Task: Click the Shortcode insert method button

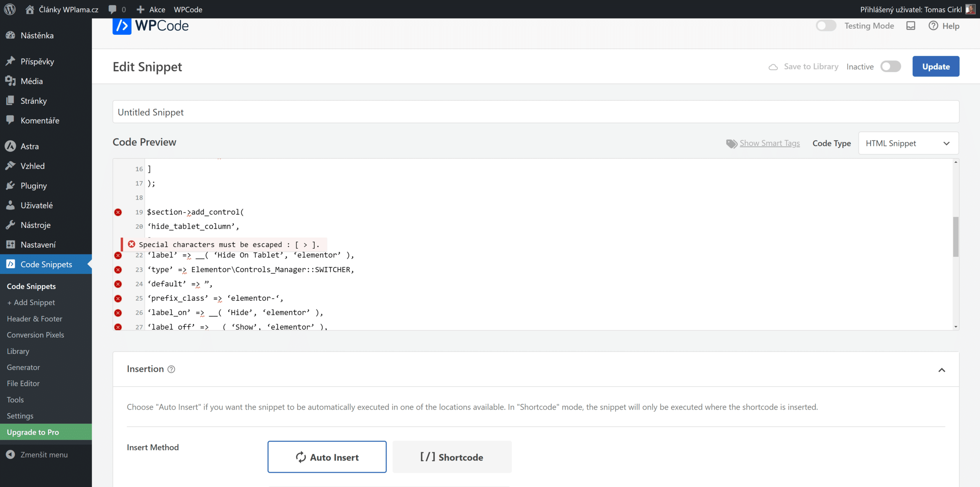Action: (452, 457)
